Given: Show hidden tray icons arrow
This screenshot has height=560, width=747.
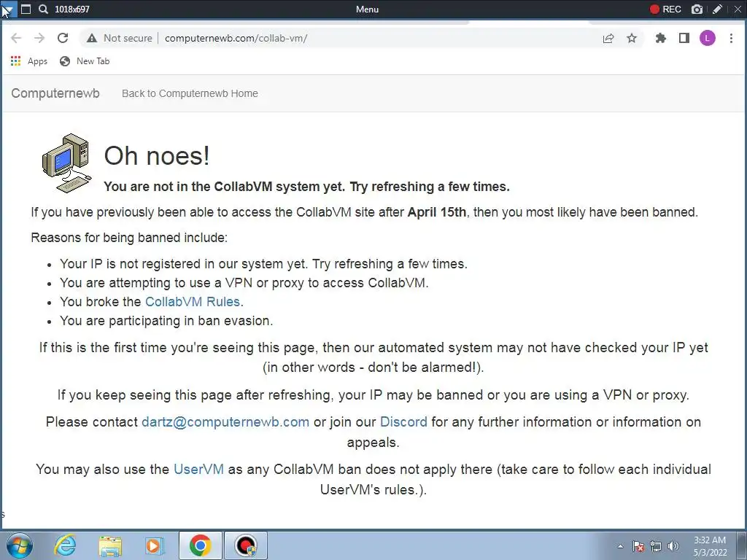Looking at the screenshot, I should pos(620,546).
